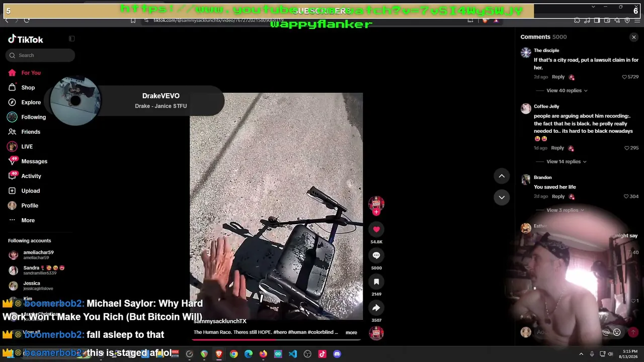644x362 pixels.
Task: Open comments using the speech bubble icon
Action: [x=376, y=255]
